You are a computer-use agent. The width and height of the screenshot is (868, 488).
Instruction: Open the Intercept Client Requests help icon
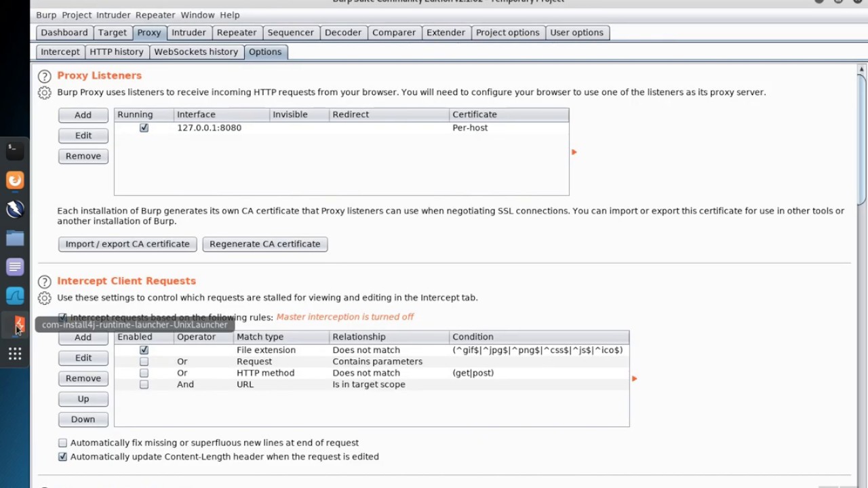click(44, 281)
